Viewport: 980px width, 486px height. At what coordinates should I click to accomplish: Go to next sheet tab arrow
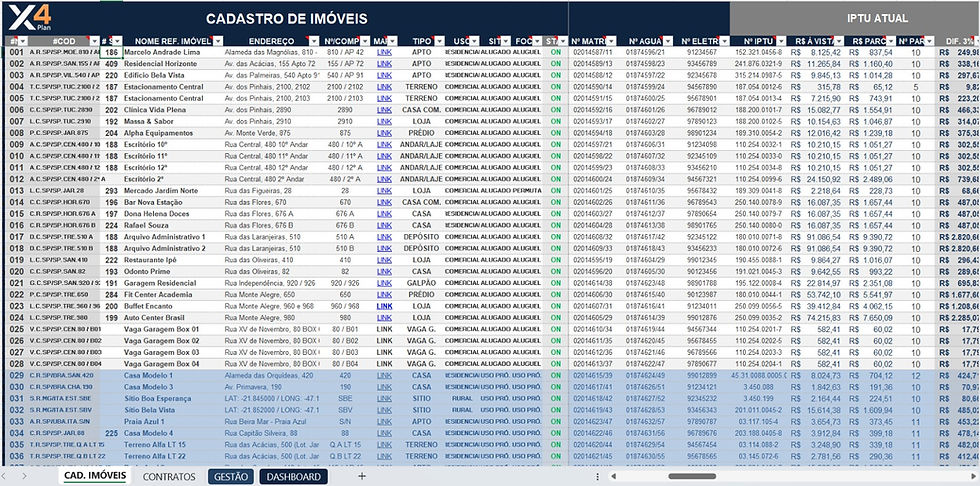pyautogui.click(x=24, y=477)
